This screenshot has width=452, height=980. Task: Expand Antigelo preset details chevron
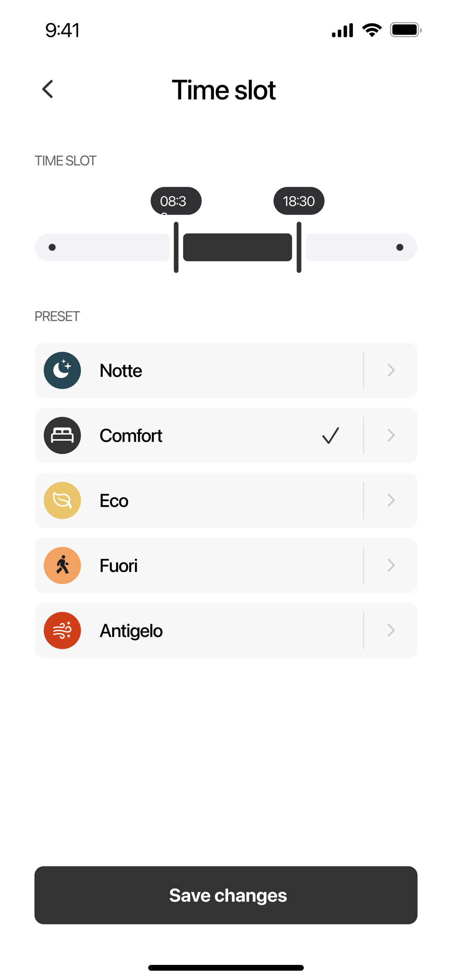pyautogui.click(x=391, y=631)
